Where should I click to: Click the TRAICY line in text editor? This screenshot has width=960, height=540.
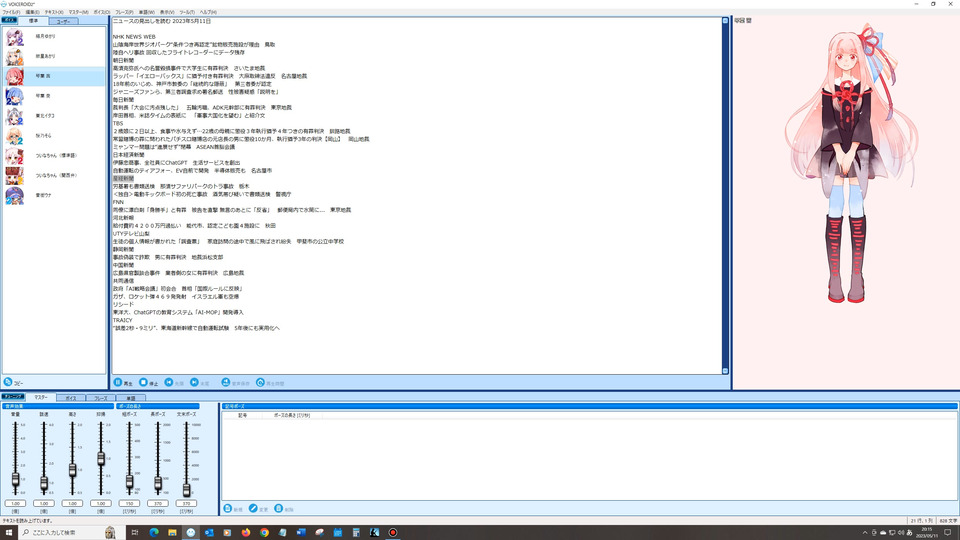pyautogui.click(x=122, y=320)
